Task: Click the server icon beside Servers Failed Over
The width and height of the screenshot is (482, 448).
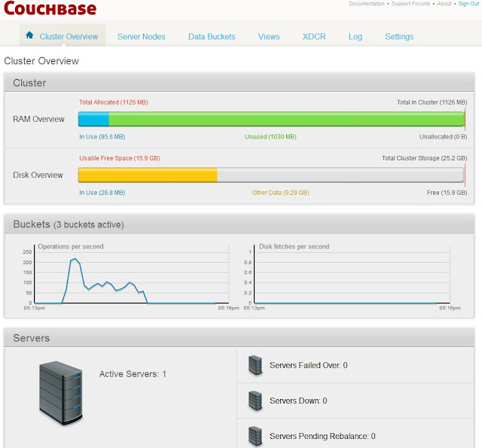Action: 255,365
